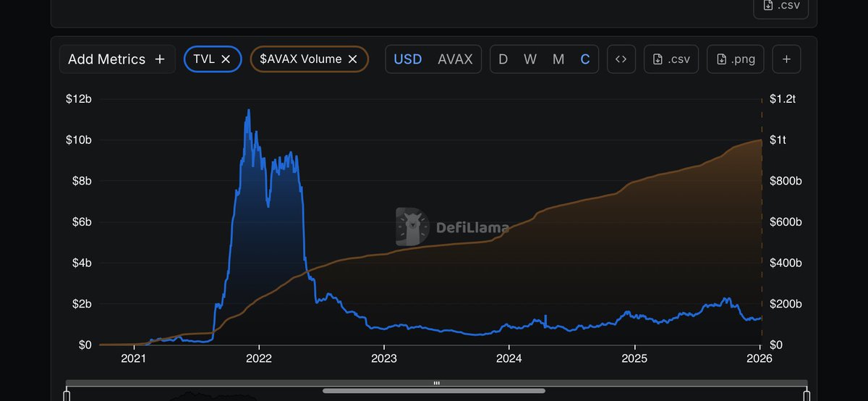Select cumulative C interval
The height and width of the screenshot is (401, 868).
tap(585, 59)
